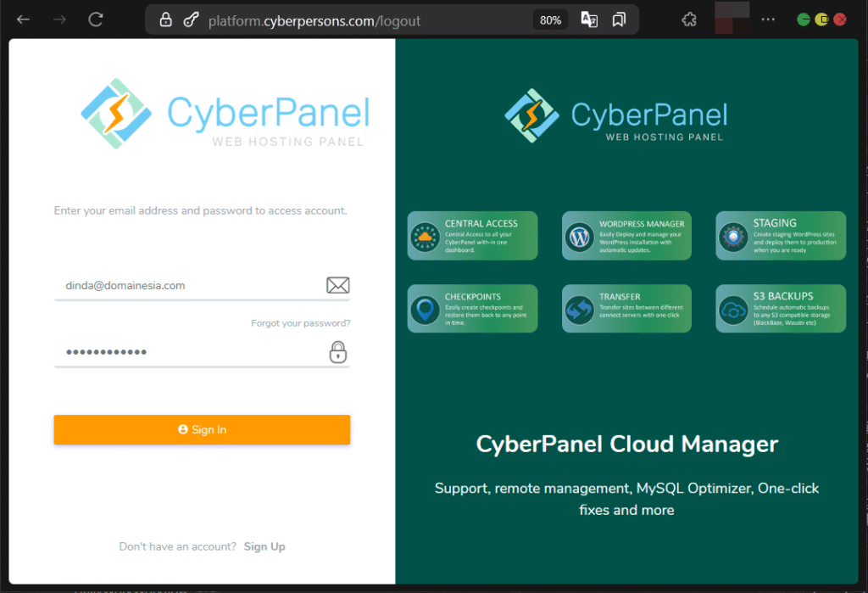This screenshot has height=593, width=868.
Task: Click the padlock icon in password field
Action: tap(337, 352)
